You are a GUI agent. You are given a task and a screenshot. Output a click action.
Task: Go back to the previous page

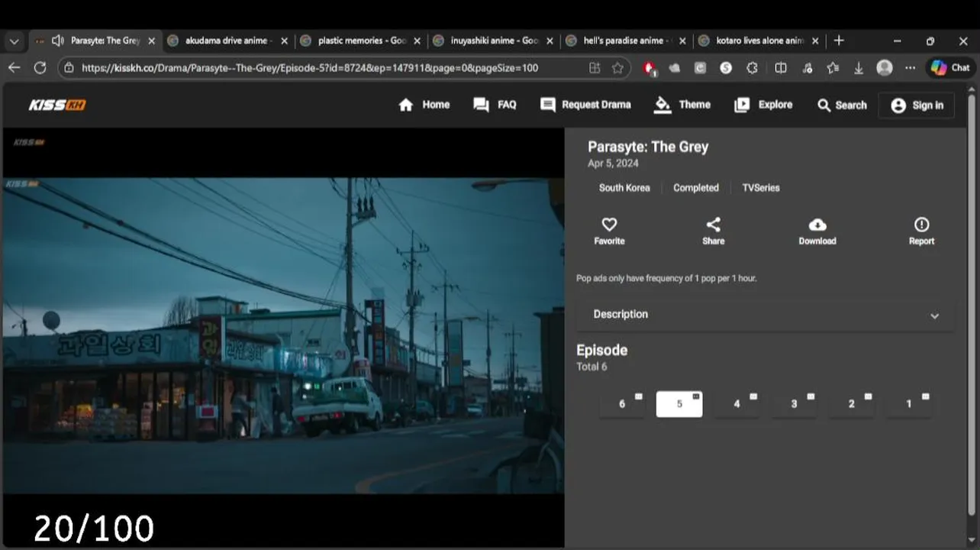[15, 68]
